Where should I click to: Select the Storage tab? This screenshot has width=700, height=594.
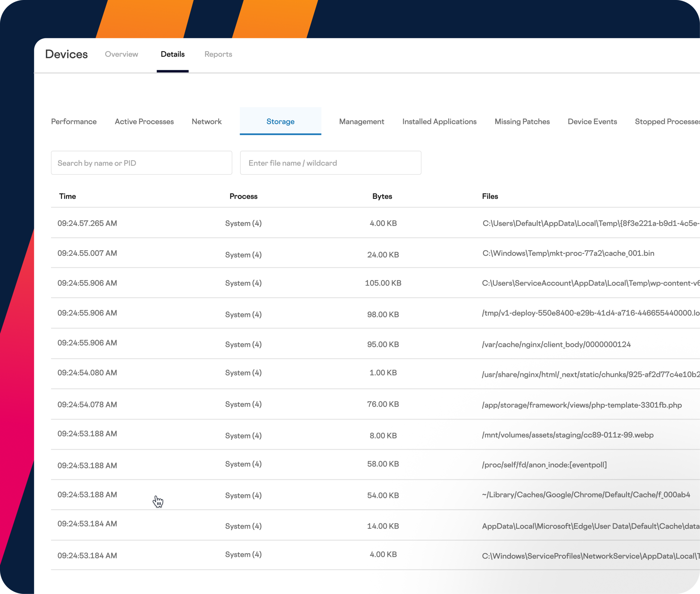[280, 121]
